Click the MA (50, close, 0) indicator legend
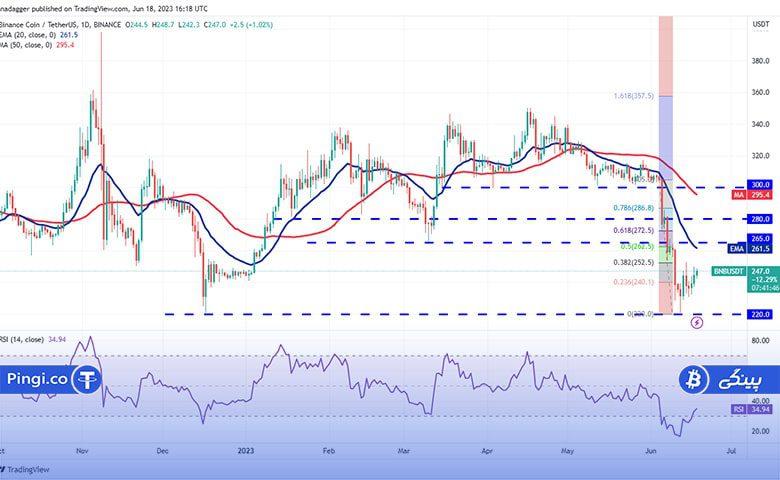780x480 pixels. (37, 45)
